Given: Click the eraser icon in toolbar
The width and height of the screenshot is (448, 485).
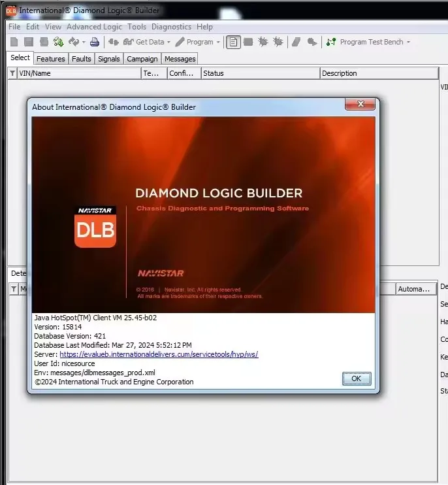Looking at the screenshot, I should tap(296, 42).
